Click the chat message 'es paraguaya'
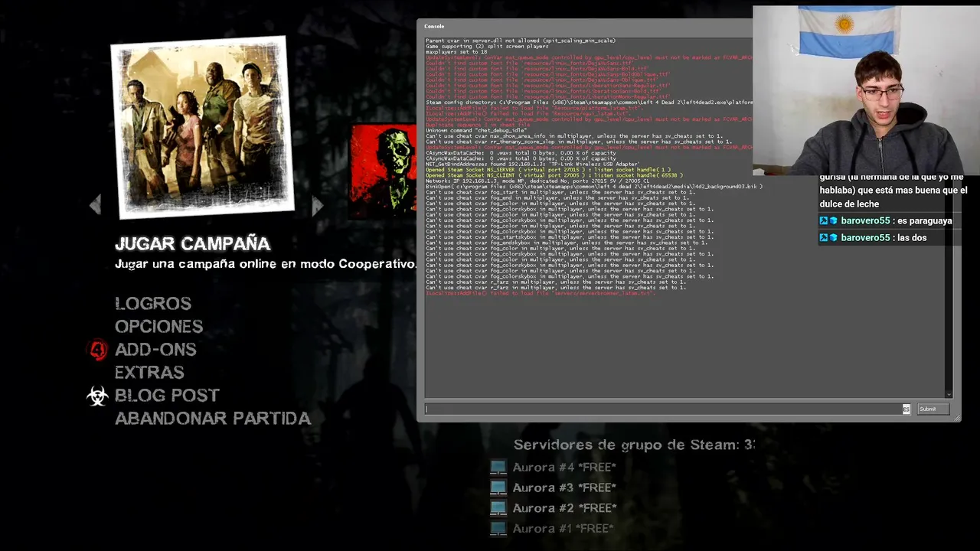This screenshot has width=980, height=551. 886,220
